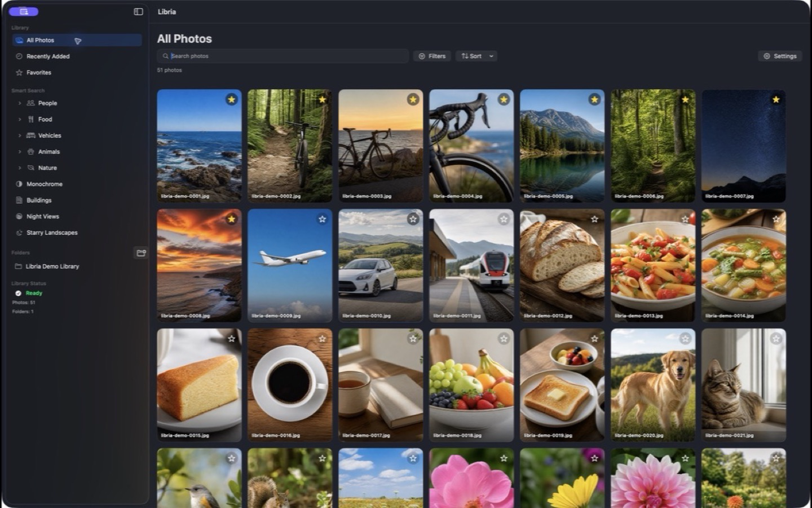Star the train photo libria-demo-0011.jpg
Image resolution: width=812 pixels, height=508 pixels.
504,219
